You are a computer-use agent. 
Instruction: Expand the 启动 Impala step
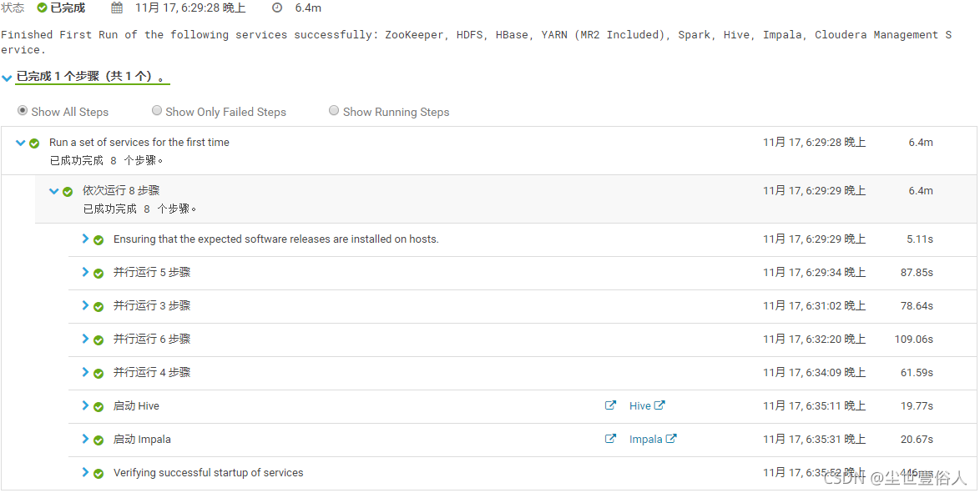[x=86, y=439]
